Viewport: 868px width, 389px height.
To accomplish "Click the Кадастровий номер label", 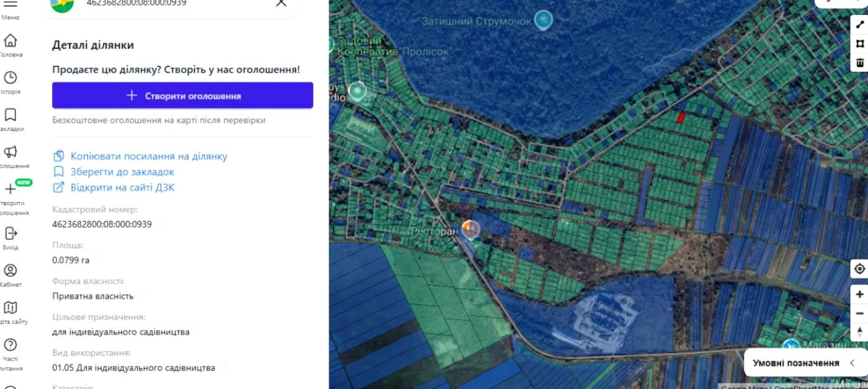I will coord(95,209).
